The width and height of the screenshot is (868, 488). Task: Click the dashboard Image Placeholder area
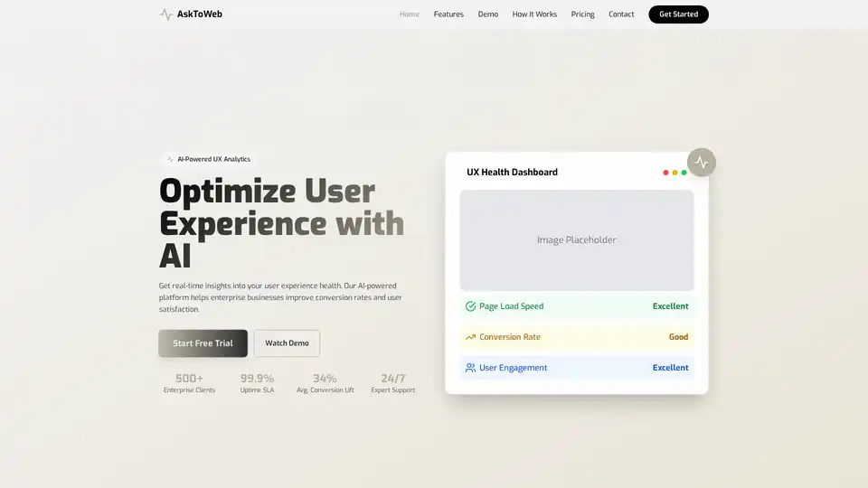576,240
